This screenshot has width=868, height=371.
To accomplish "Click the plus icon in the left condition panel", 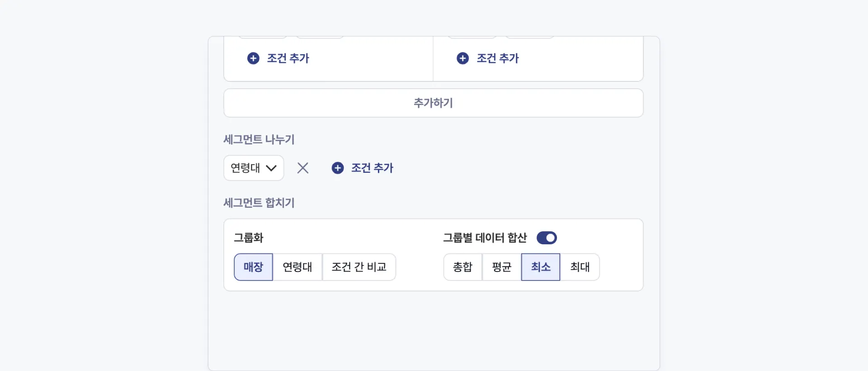I will click(253, 58).
